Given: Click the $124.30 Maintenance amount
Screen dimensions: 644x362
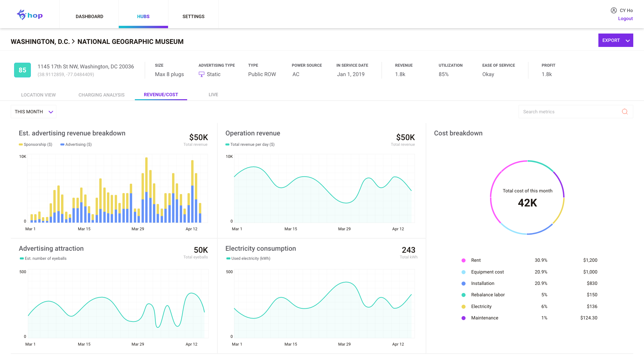Looking at the screenshot, I should point(589,318).
